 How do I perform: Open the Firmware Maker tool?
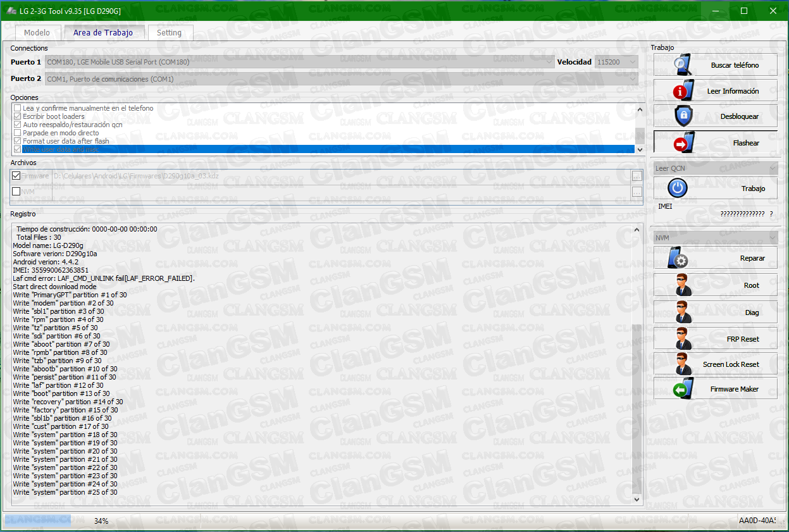click(715, 389)
